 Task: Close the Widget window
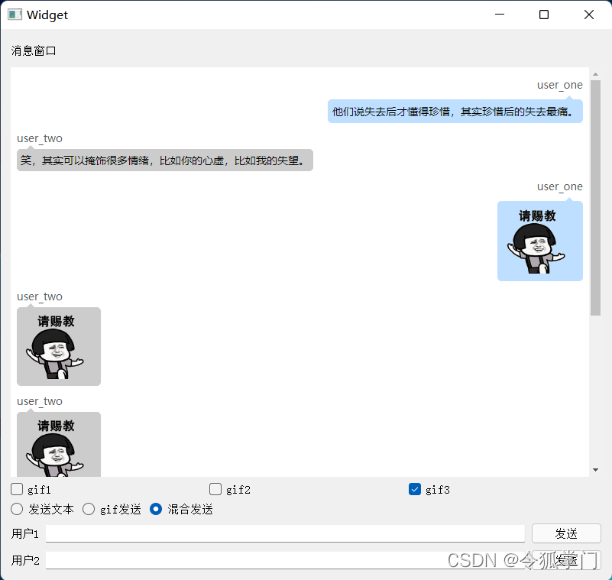click(x=589, y=15)
